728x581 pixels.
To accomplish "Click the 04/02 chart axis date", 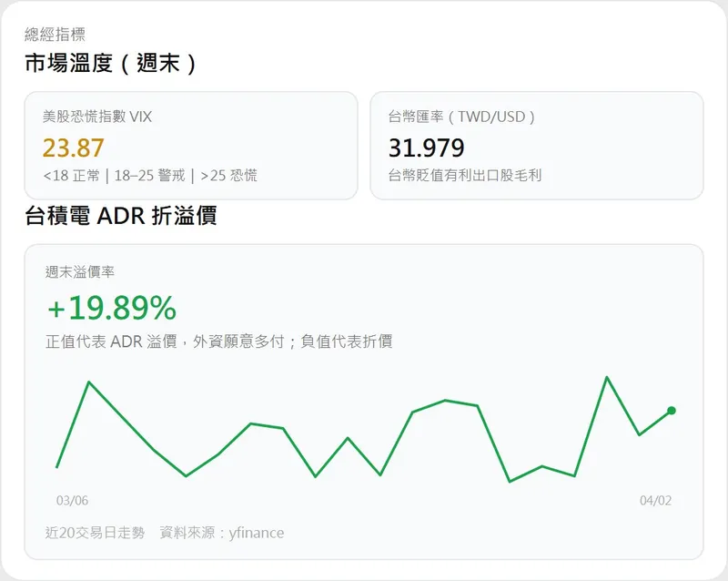I will (655, 501).
